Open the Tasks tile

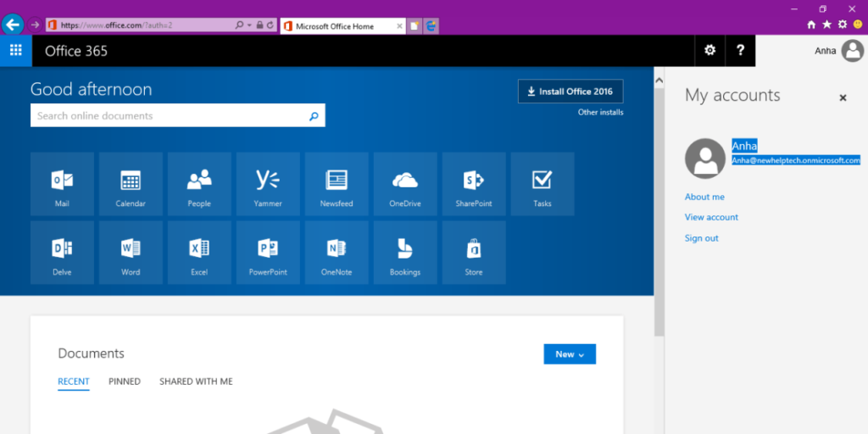(542, 184)
